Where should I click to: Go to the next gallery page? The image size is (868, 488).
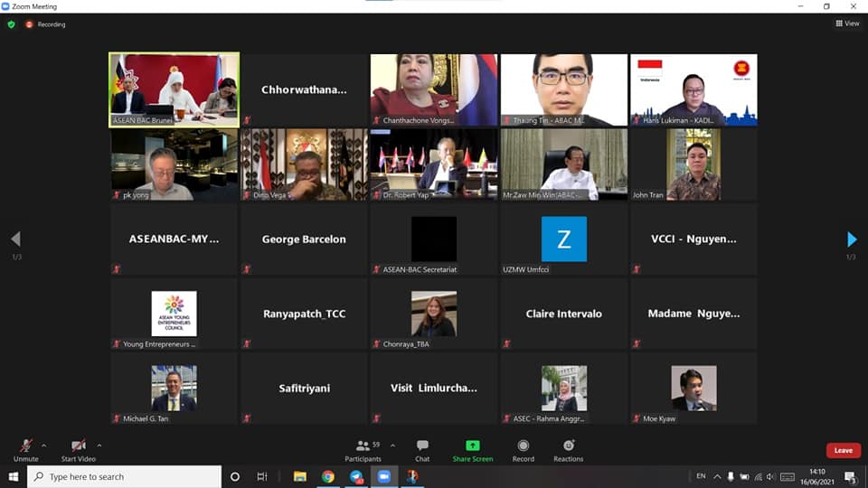click(852, 239)
